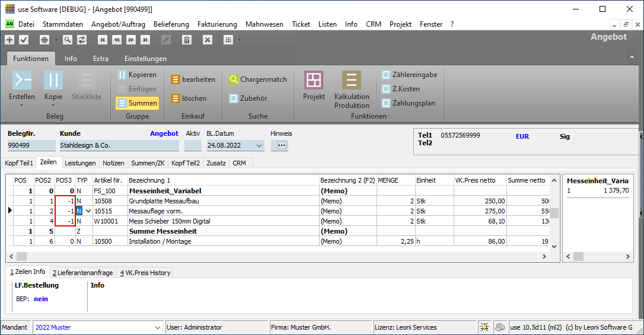
Task: Expand the Erstellen dropdown button
Action: point(22,105)
